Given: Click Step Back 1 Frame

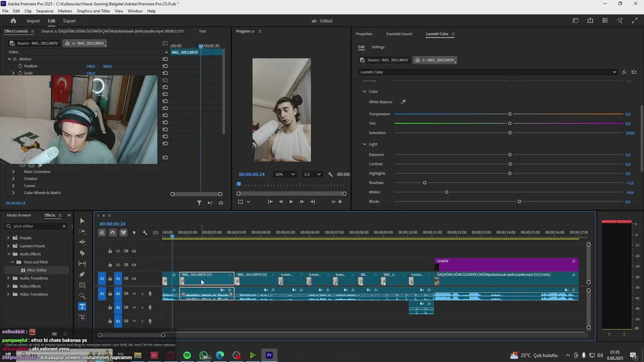Looking at the screenshot, I should (x=281, y=202).
